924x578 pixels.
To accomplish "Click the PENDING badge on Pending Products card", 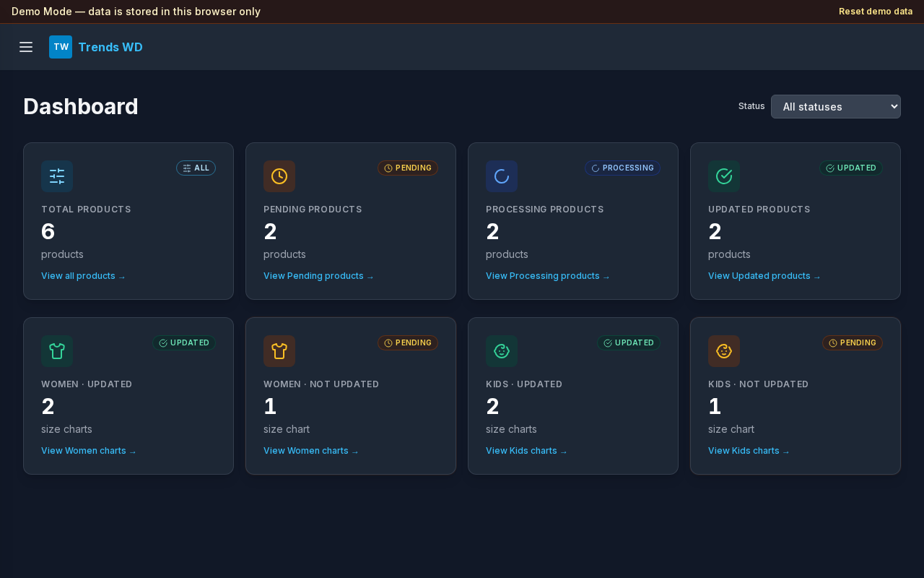I will click(408, 168).
